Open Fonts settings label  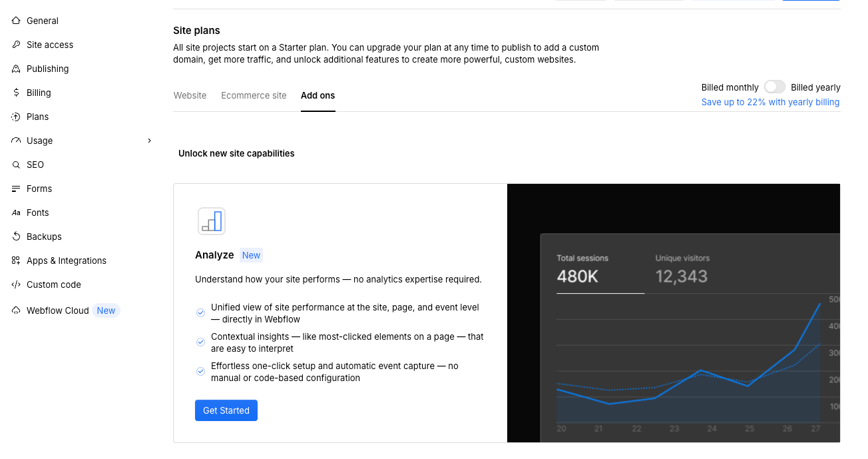point(38,213)
